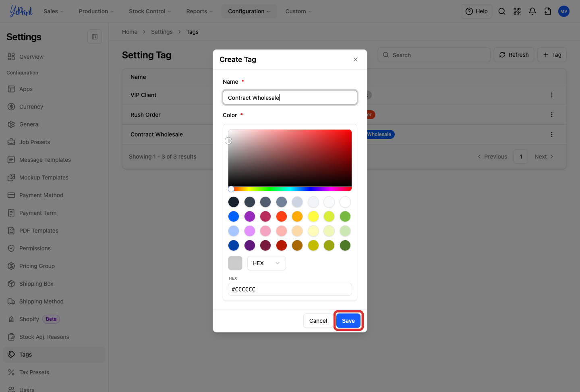Click the HEX value input field
The height and width of the screenshot is (392, 580).
click(x=290, y=289)
